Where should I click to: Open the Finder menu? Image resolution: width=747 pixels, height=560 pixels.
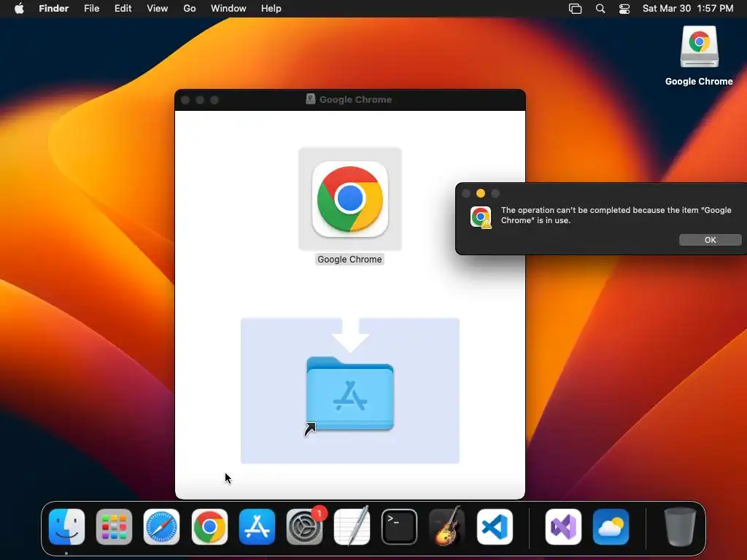[54, 9]
